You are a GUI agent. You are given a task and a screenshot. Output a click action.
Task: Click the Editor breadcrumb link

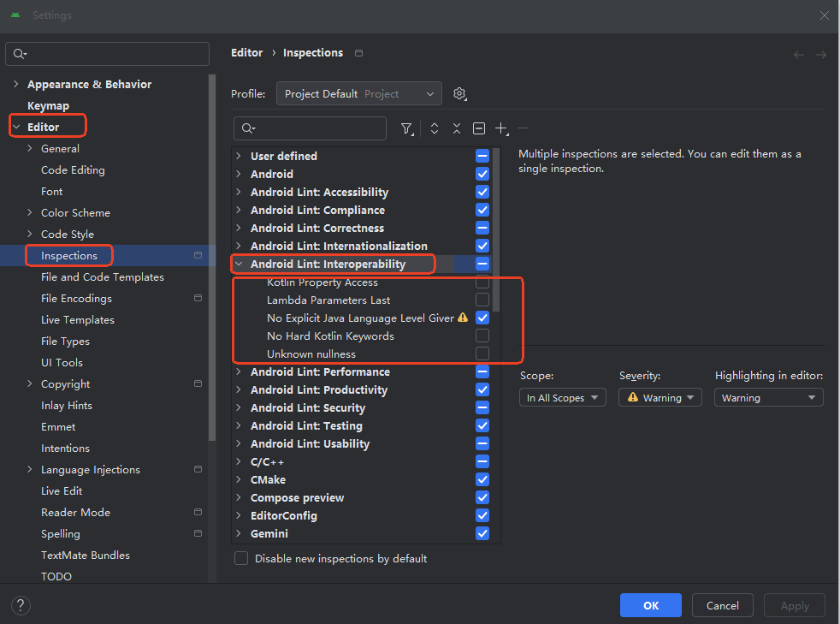246,52
